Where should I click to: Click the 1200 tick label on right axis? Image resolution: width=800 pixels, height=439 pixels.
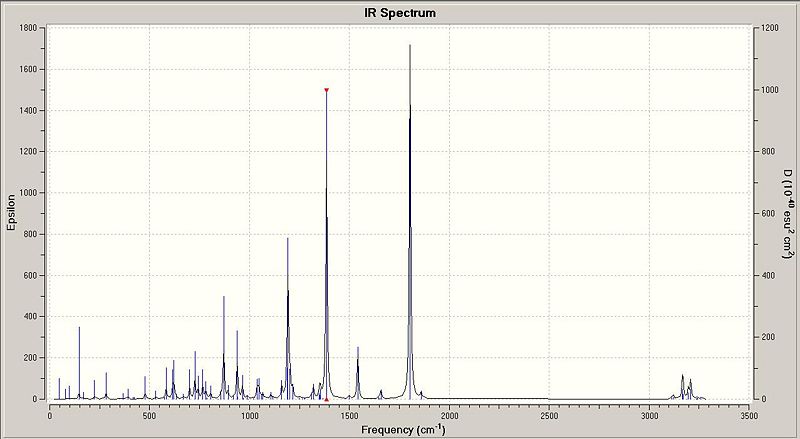pos(769,28)
